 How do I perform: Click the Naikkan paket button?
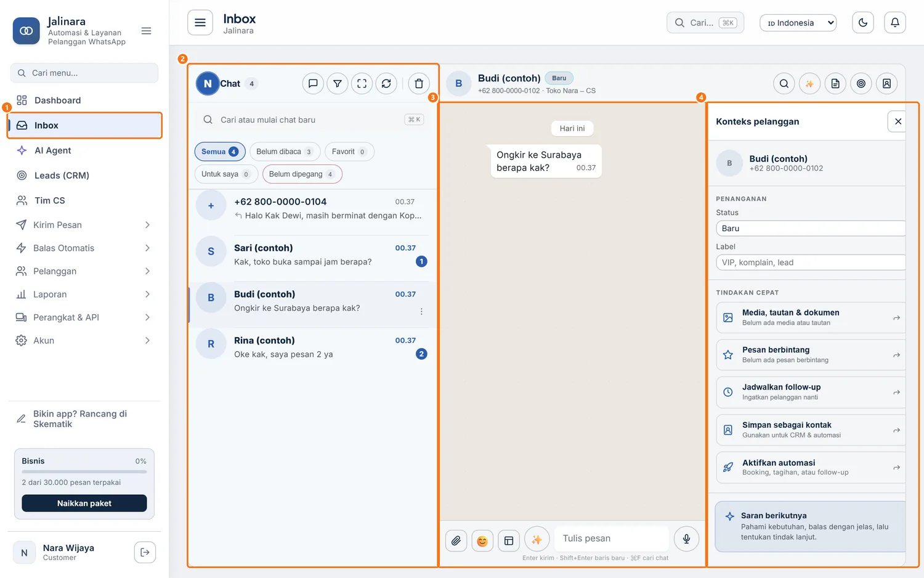(x=84, y=503)
